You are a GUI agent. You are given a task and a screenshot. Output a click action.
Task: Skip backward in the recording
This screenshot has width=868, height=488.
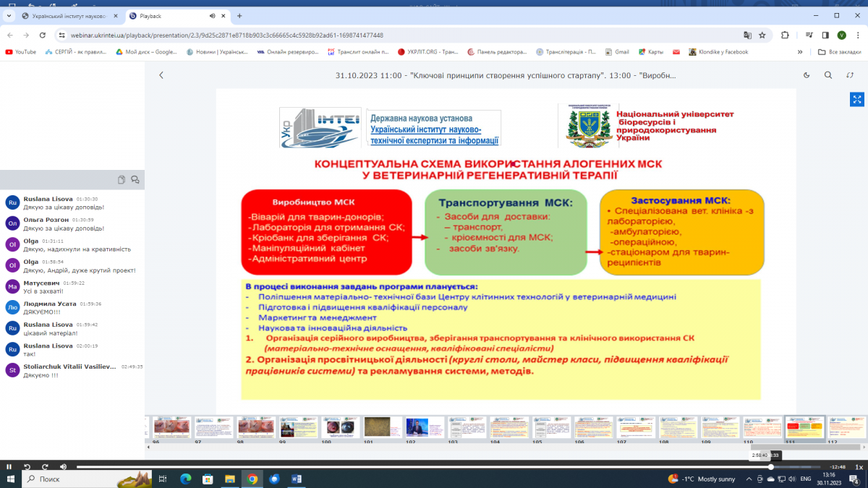(x=27, y=467)
